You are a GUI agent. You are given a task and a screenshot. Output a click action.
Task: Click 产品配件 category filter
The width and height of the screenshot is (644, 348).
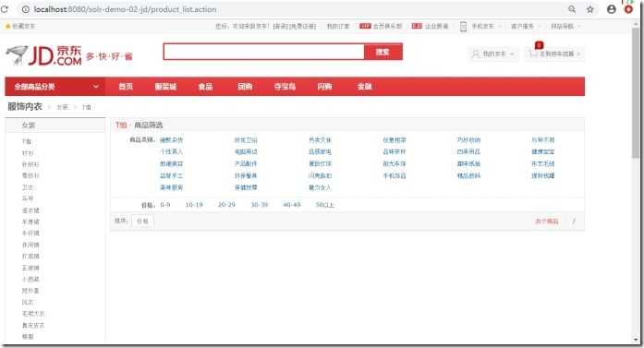pyautogui.click(x=246, y=163)
